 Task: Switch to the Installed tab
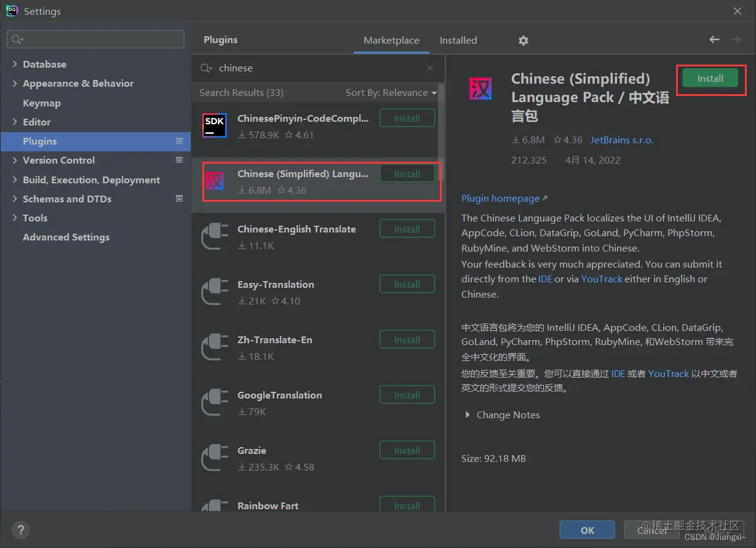[458, 41]
